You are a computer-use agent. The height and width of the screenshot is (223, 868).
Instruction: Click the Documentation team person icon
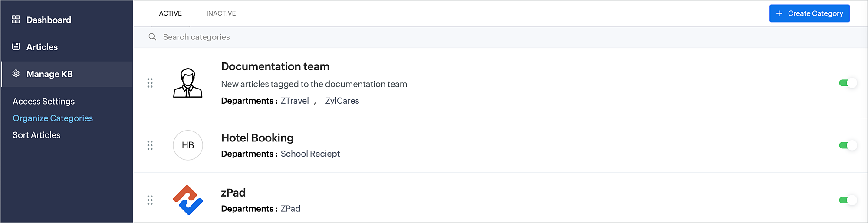pos(188,83)
